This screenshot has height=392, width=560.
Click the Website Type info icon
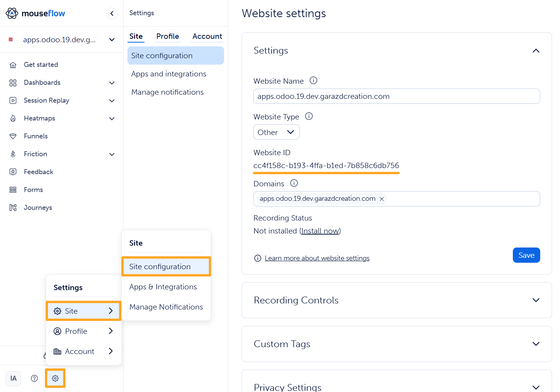point(309,116)
